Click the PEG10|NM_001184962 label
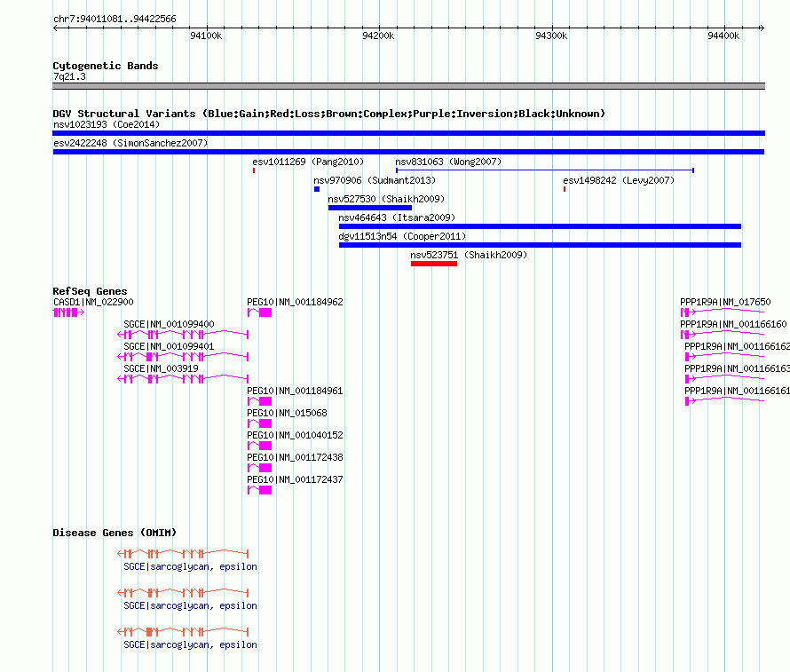790x672 pixels. tap(295, 302)
